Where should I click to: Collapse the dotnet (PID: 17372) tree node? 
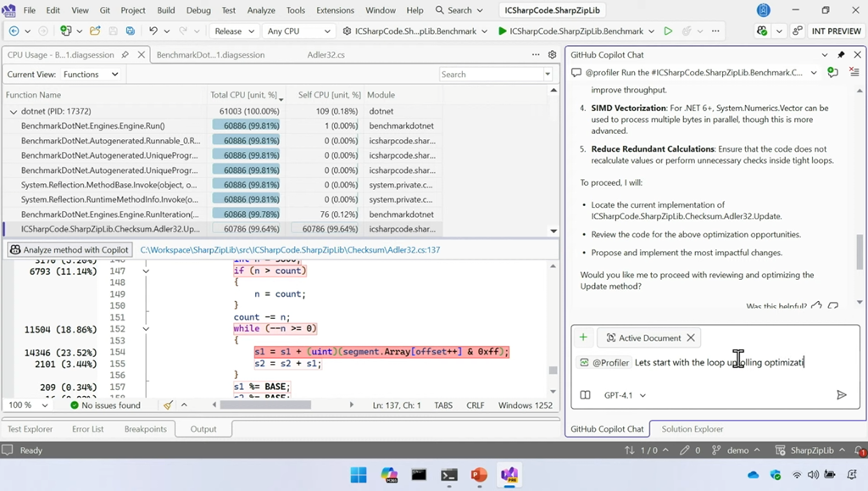click(13, 111)
